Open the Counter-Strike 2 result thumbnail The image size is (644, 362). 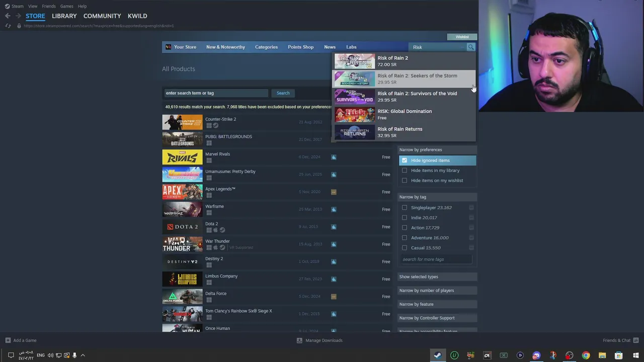[182, 122]
